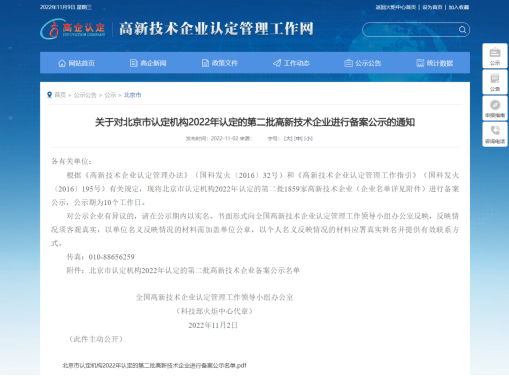
Task: Open the 工作动态 navigation item
Action: point(291,63)
